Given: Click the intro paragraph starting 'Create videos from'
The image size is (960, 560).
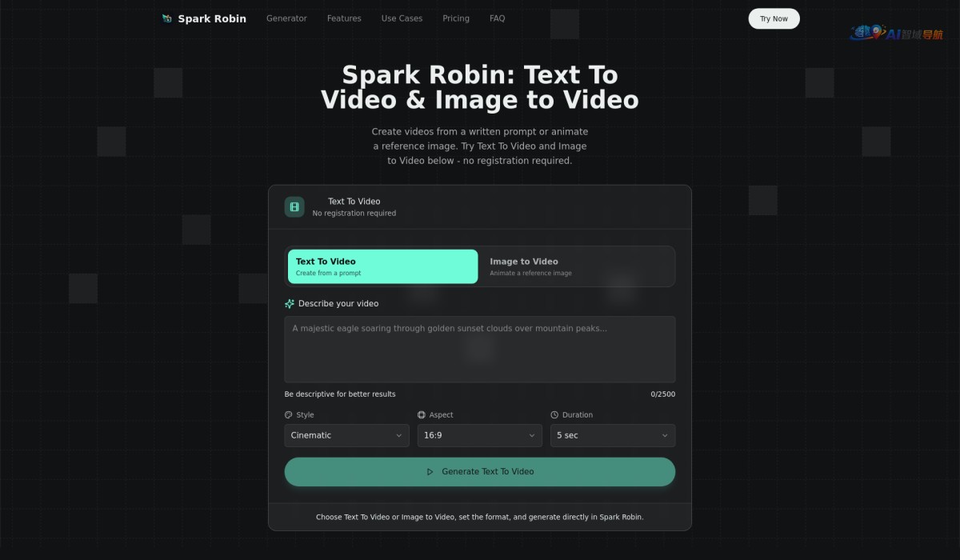Looking at the screenshot, I should tap(480, 146).
